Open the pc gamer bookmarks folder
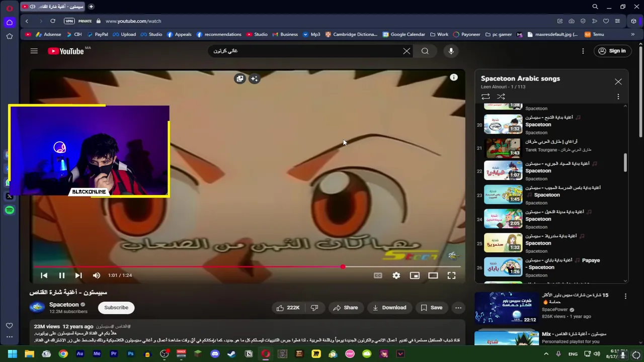 (x=499, y=34)
